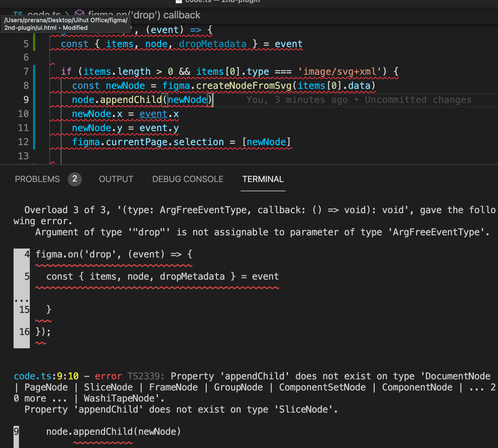This screenshot has height=448, width=498.
Task: Click 'createNodeFromSvg' in line 8
Action: coord(244,86)
